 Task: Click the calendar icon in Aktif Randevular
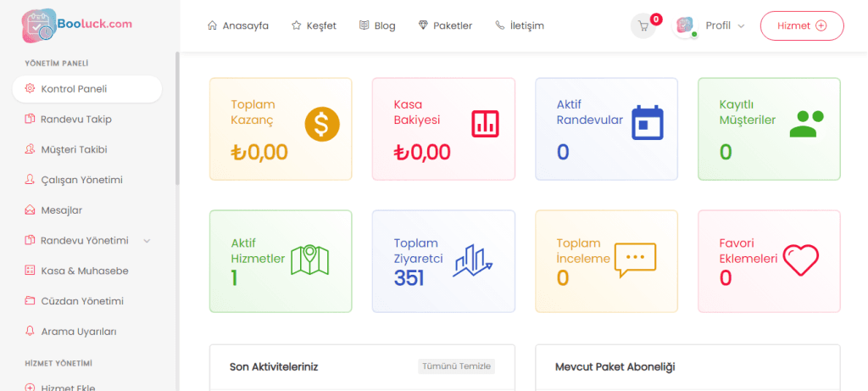point(648,123)
